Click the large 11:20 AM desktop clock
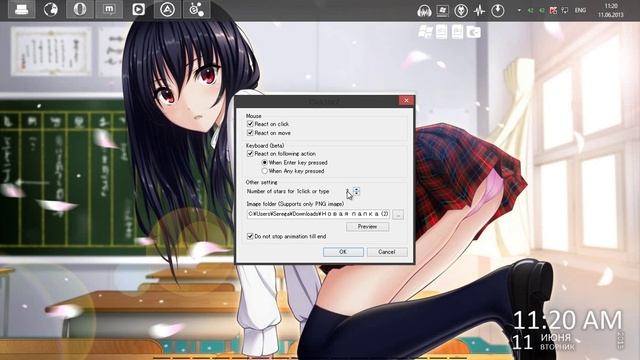The image size is (640, 360). coord(567,320)
